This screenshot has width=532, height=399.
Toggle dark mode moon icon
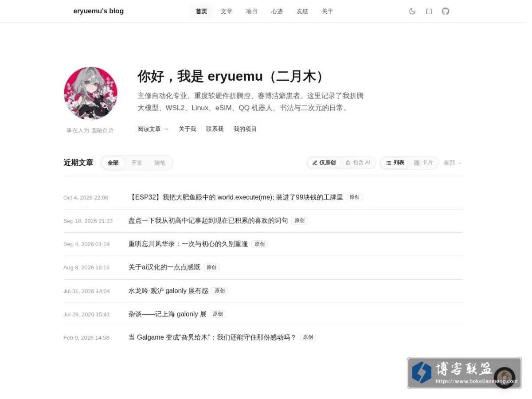pyautogui.click(x=412, y=11)
